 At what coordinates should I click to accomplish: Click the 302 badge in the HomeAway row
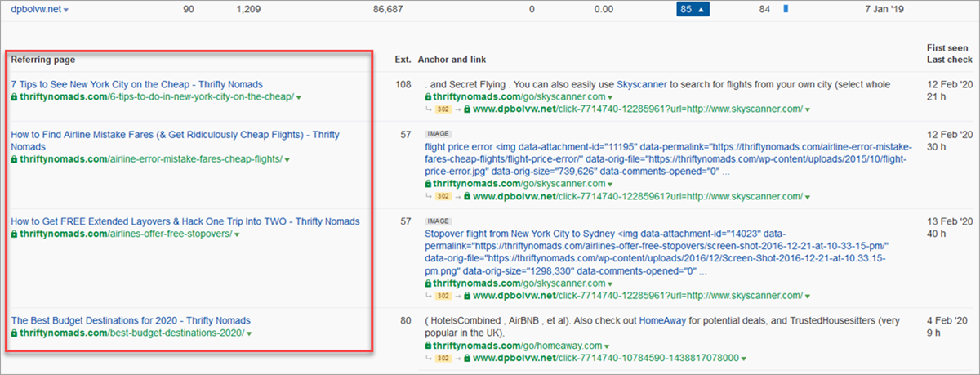[443, 359]
